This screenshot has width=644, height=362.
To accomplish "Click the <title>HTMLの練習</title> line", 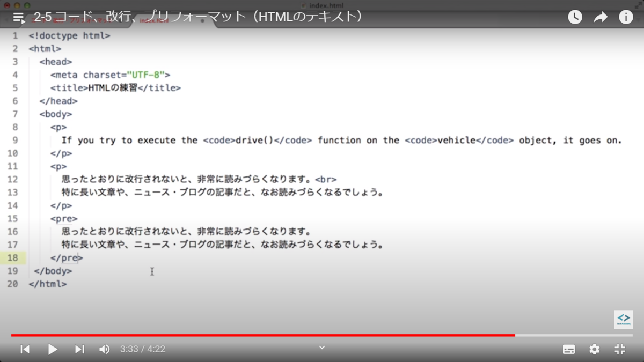I will 115,87.
